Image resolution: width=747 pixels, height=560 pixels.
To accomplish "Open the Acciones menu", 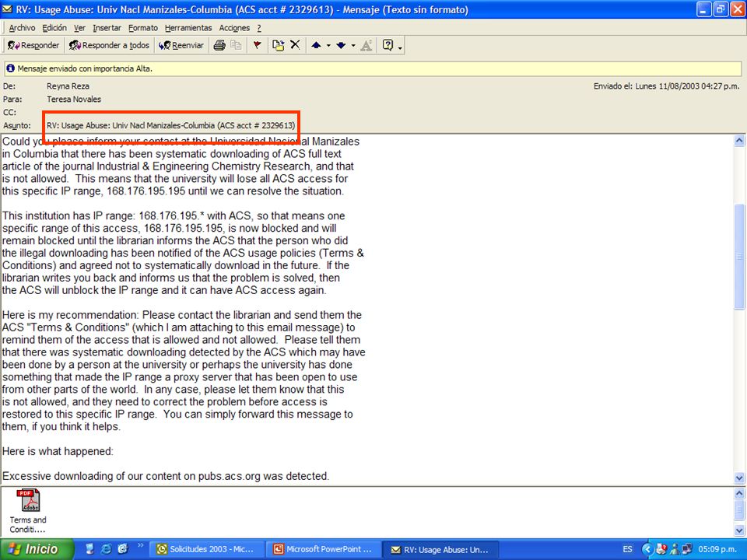I will coord(234,28).
